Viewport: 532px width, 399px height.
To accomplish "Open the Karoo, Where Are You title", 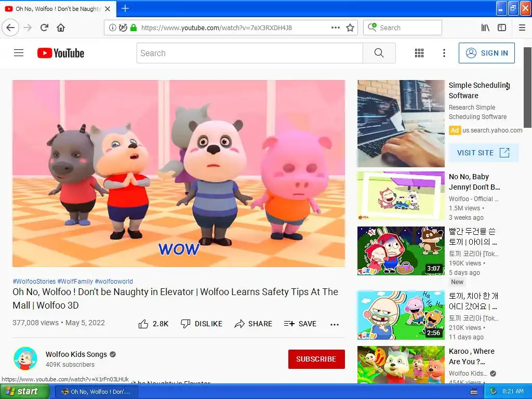I will coord(472,356).
